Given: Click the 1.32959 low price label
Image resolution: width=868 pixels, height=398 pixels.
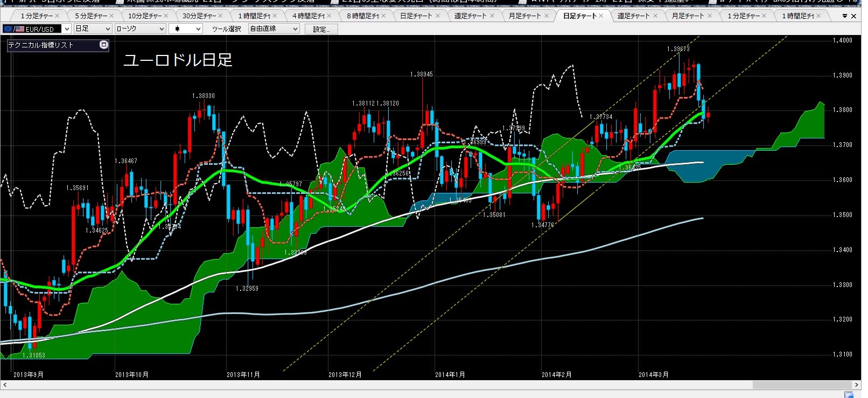Looking at the screenshot, I should [247, 289].
